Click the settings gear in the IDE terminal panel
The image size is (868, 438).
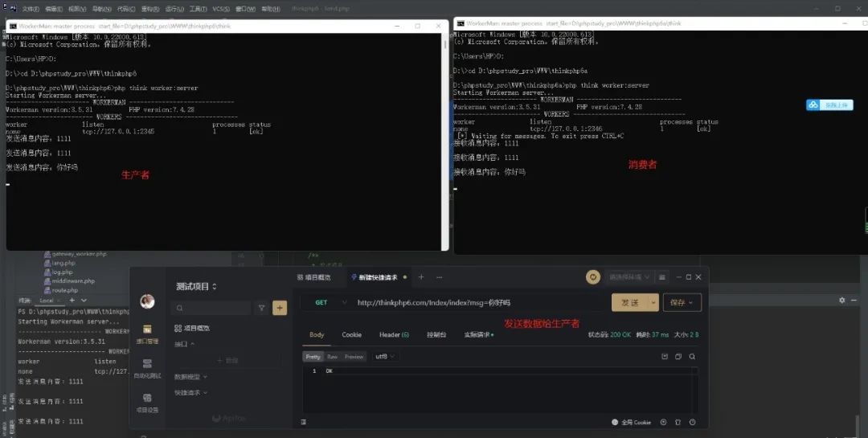[x=842, y=300]
